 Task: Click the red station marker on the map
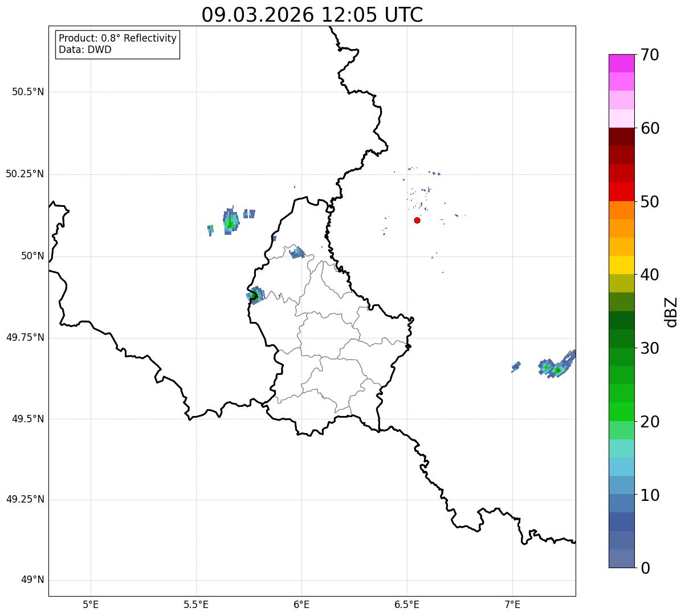pos(417,220)
